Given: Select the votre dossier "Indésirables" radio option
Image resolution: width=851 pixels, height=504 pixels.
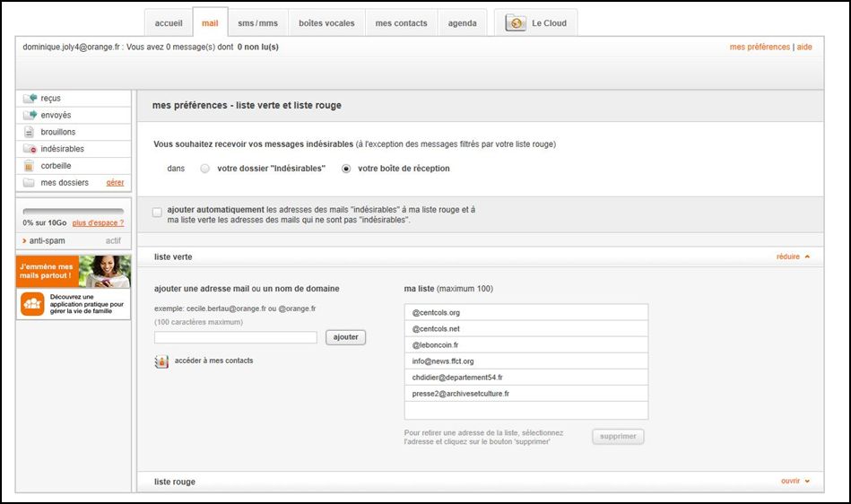Looking at the screenshot, I should [205, 169].
